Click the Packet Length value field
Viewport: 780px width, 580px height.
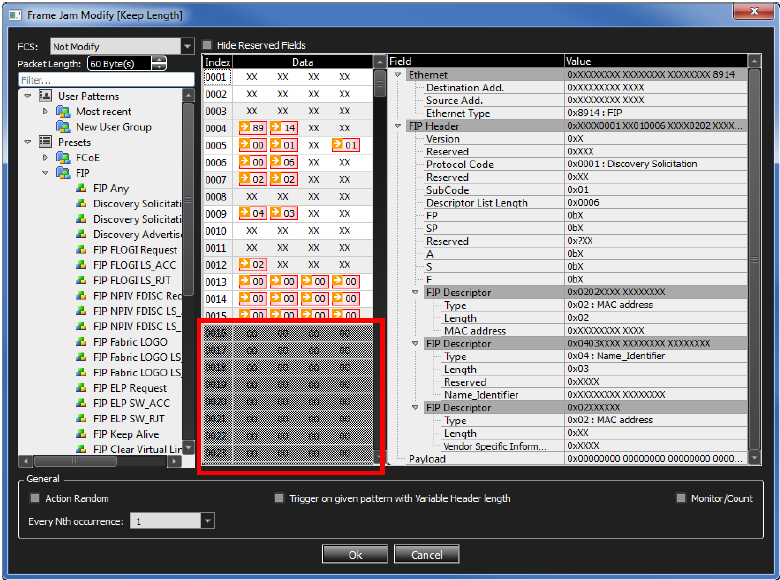(119, 64)
